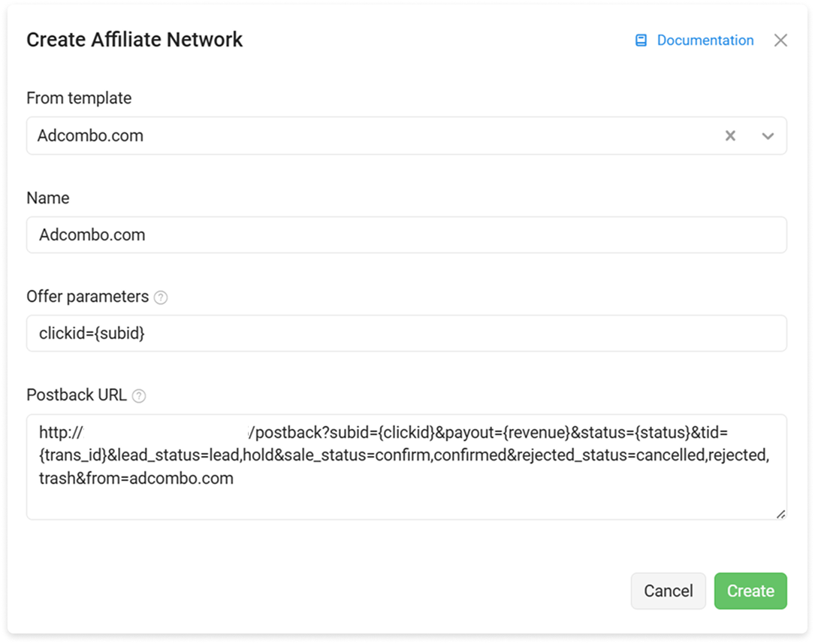815x644 pixels.
Task: Focus the Name input field
Action: [406, 235]
